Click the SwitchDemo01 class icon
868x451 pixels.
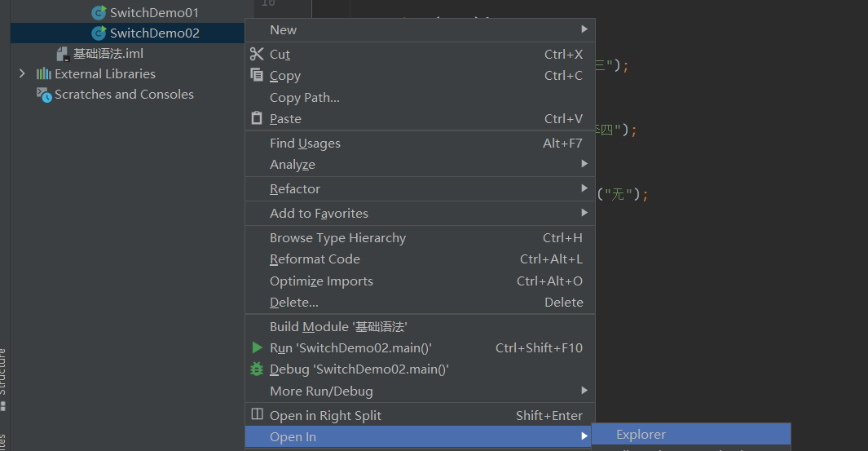click(99, 13)
